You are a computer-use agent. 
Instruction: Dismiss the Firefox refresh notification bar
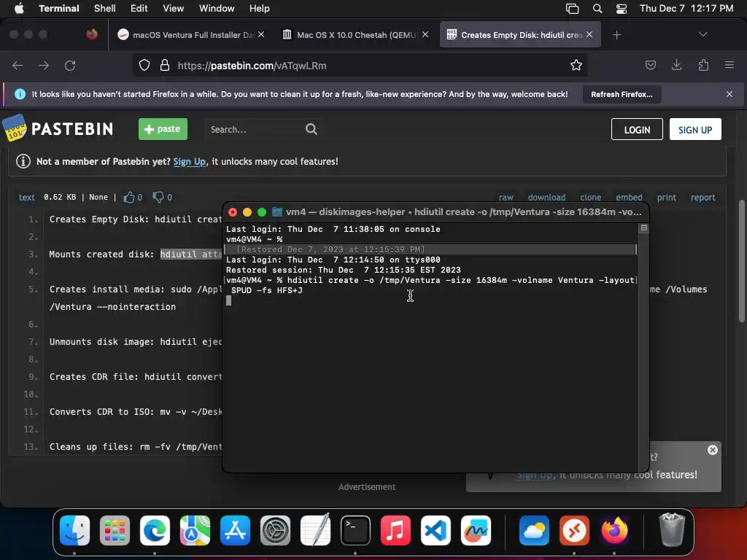point(729,94)
